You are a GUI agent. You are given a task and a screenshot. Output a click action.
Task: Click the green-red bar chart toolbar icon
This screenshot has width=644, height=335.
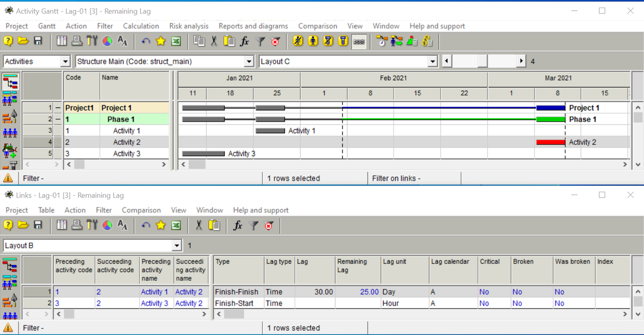[x=412, y=41]
